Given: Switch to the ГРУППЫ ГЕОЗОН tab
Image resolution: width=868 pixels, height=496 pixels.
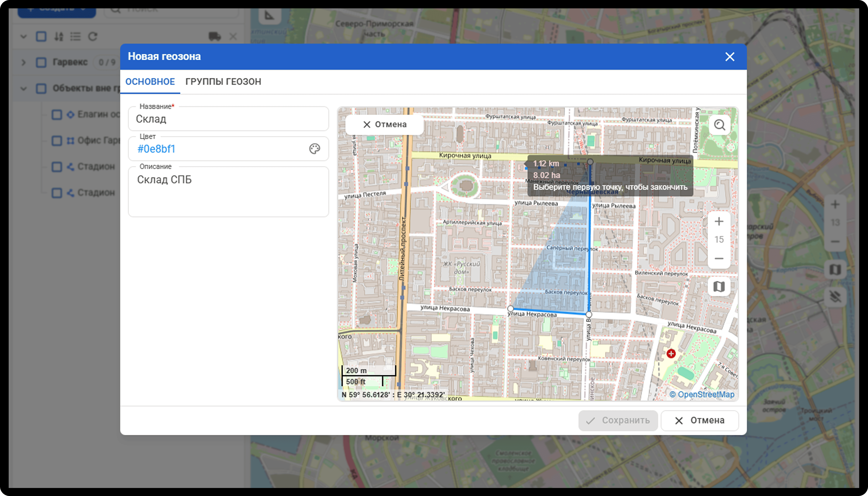Looking at the screenshot, I should pyautogui.click(x=223, y=82).
